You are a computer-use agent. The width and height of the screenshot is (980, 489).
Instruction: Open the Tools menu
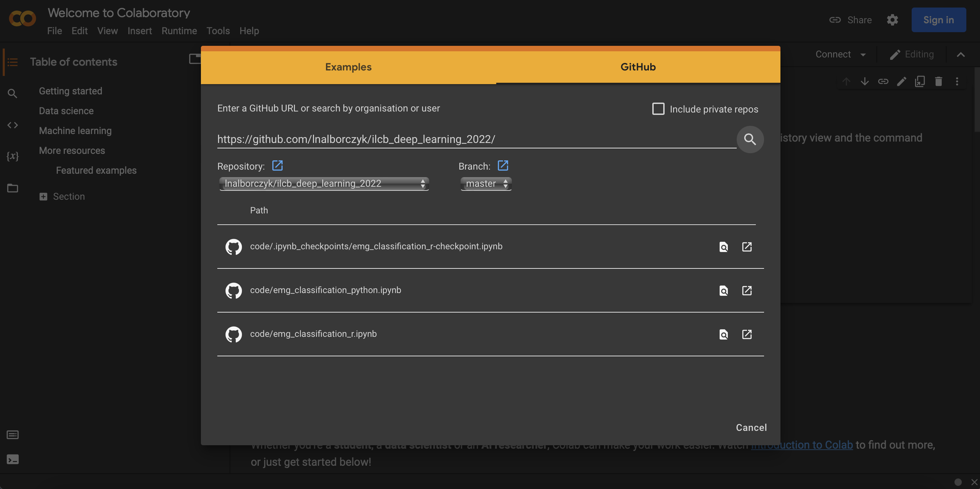point(218,31)
